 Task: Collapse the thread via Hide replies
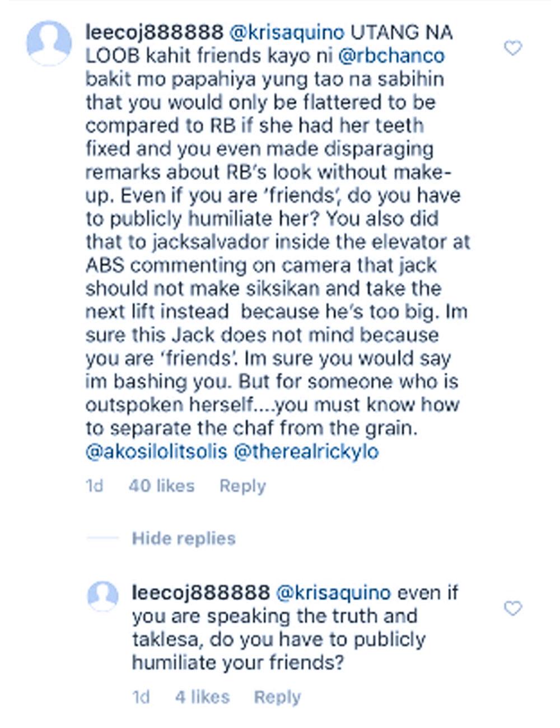pyautogui.click(x=183, y=539)
